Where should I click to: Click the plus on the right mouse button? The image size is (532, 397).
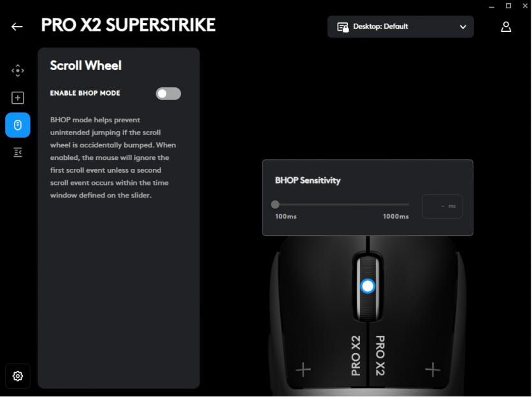(x=433, y=370)
